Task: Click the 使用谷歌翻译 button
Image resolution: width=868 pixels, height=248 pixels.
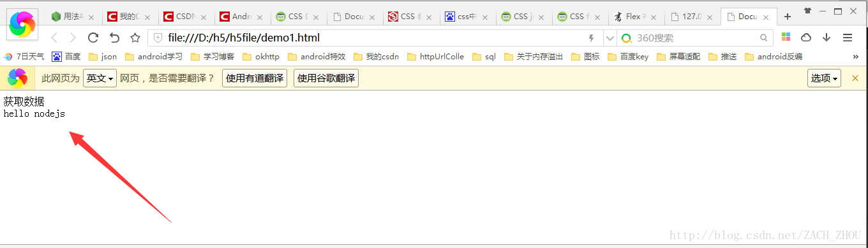Action: [326, 78]
